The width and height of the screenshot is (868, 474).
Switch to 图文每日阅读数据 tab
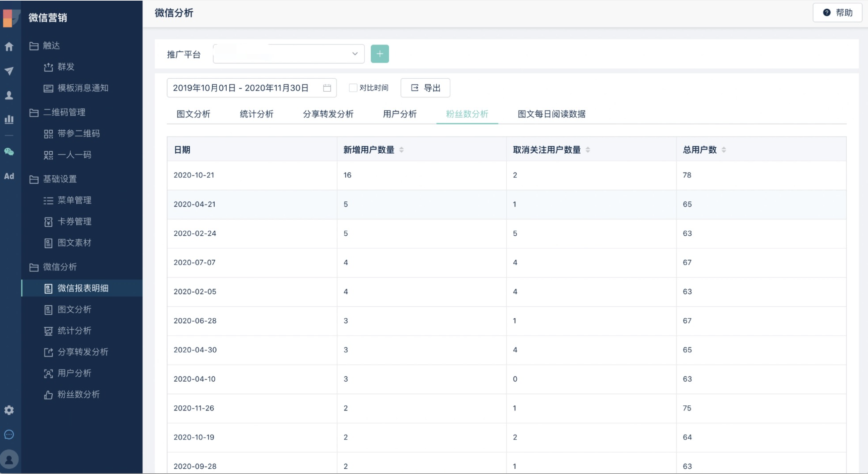(x=552, y=114)
